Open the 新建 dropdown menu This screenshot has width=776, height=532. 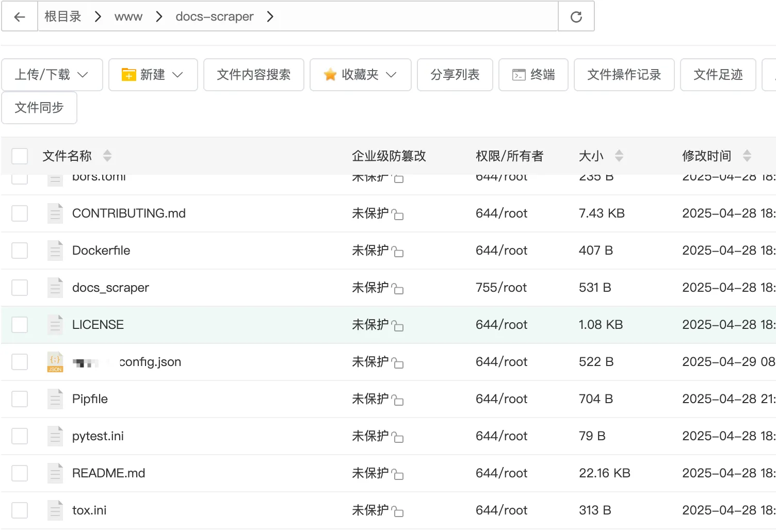tap(153, 75)
